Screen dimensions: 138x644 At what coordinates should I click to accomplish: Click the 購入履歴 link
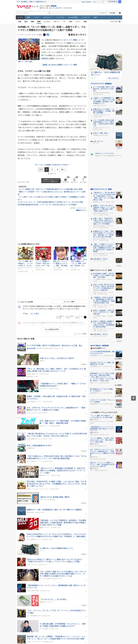[x=112, y=13]
